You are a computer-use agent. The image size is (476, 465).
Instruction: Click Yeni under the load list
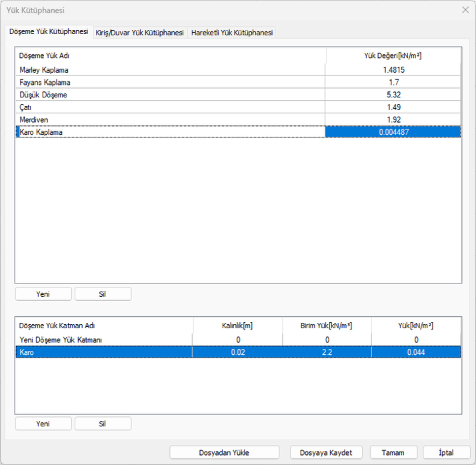pyautogui.click(x=43, y=294)
